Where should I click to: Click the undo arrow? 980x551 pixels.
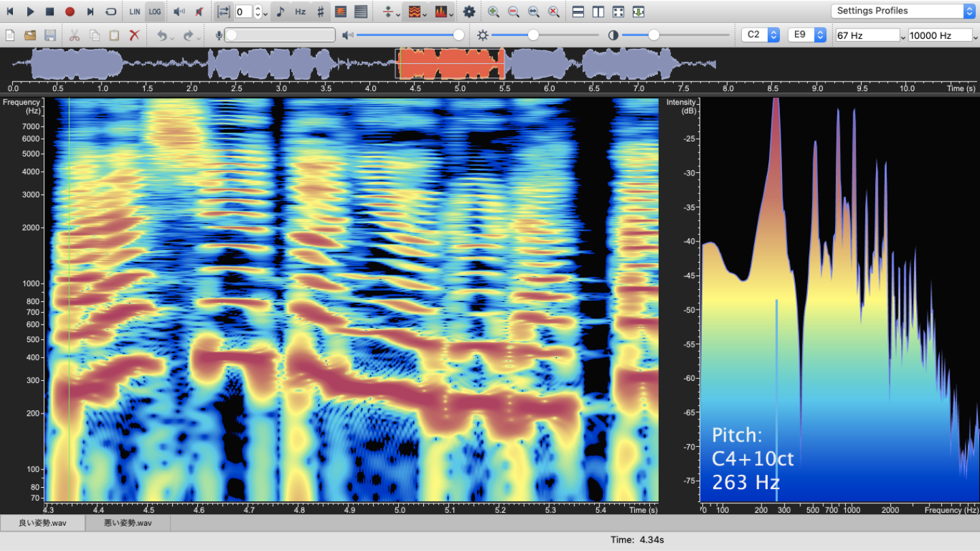[x=162, y=35]
